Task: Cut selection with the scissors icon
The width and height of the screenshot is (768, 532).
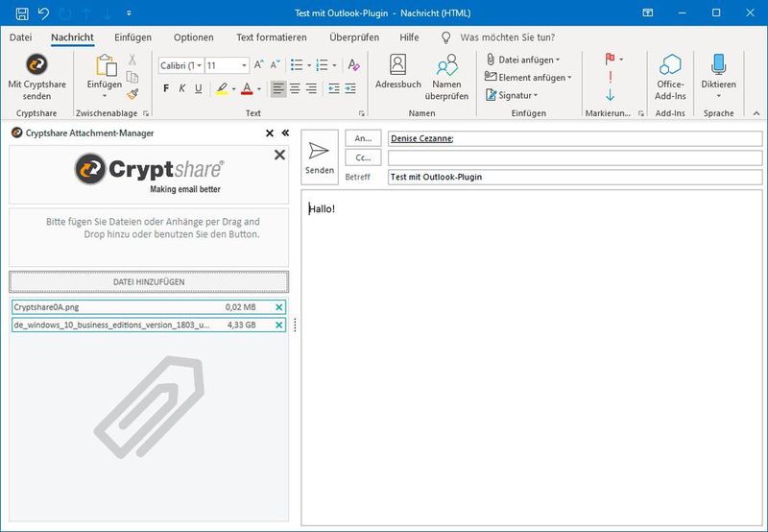Action: pyautogui.click(x=132, y=60)
